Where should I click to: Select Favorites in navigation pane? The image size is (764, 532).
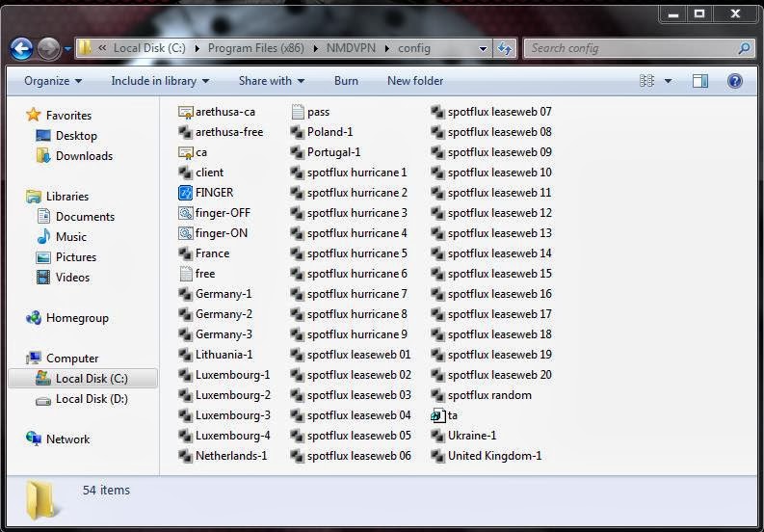[x=68, y=116]
